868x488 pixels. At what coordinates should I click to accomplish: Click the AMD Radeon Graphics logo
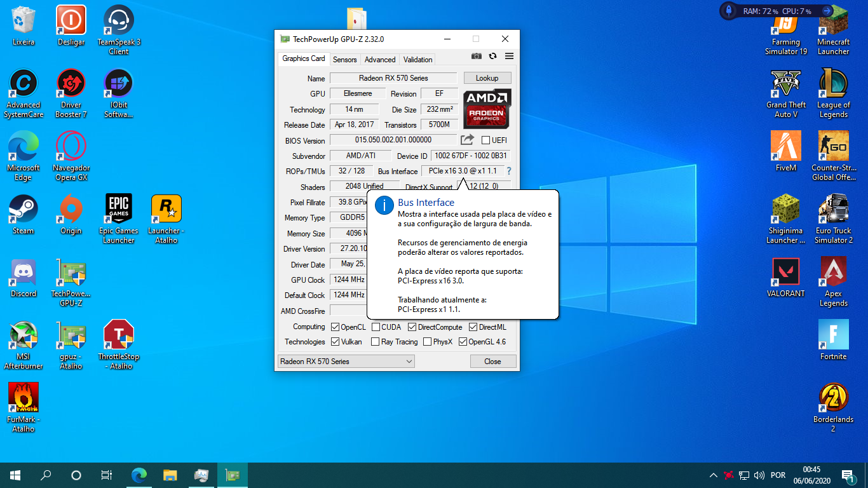click(x=487, y=109)
